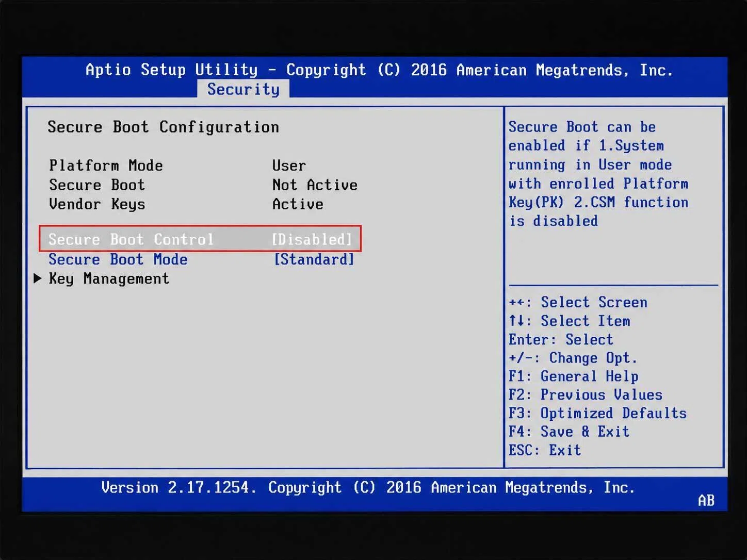Expand the Key Management submenu arrow

point(37,278)
